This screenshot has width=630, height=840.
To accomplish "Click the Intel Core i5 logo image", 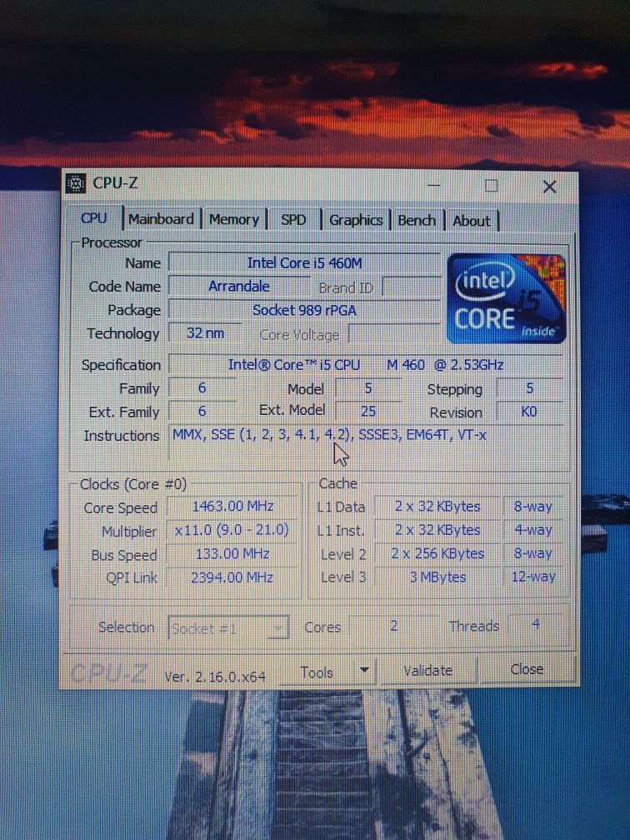I will pos(507,297).
